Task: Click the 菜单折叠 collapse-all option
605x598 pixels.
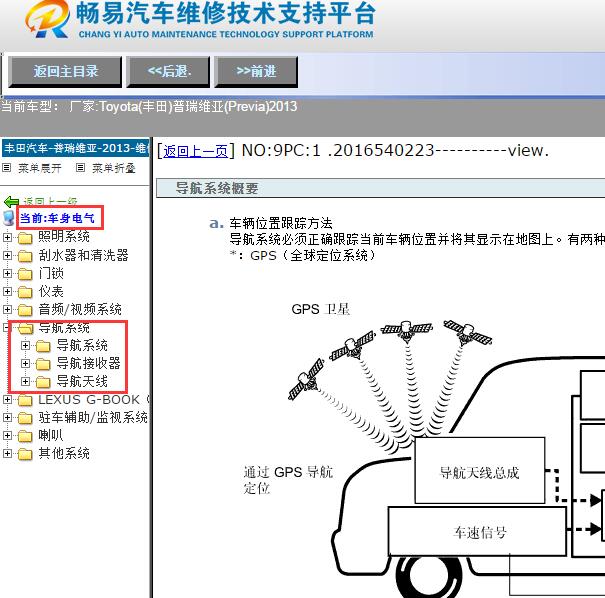Action: [113, 168]
